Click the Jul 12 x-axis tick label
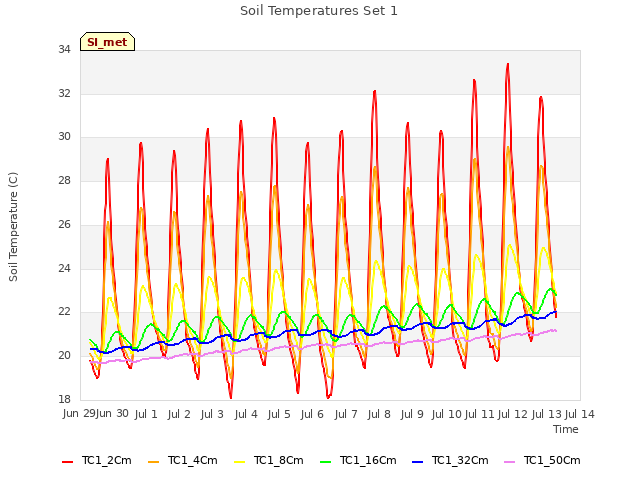Screen dimensions: 640x480 (x=513, y=414)
